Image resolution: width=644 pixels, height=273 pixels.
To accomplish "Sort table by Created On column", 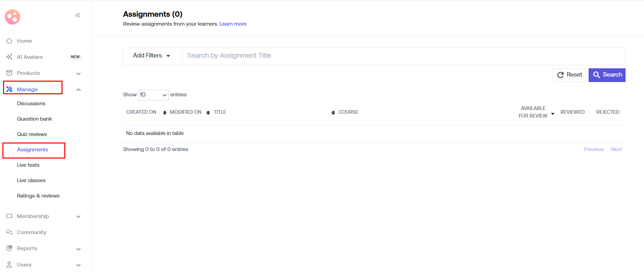I will pyautogui.click(x=141, y=112).
